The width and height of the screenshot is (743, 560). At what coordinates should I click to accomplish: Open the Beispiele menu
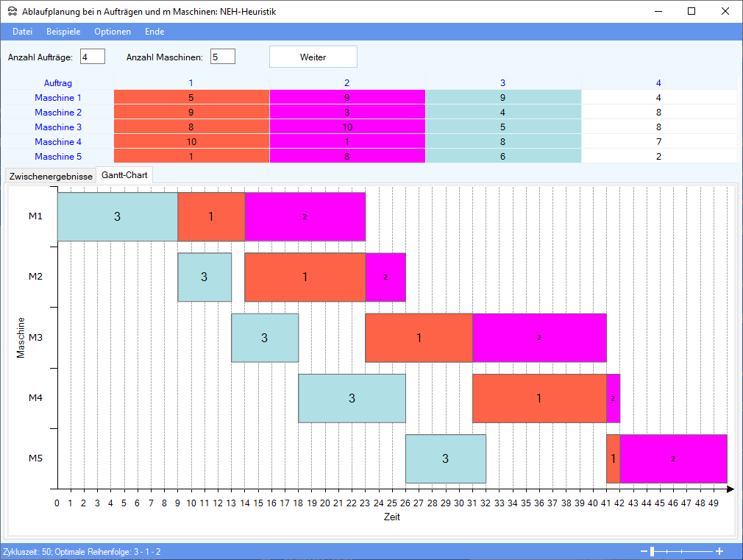click(63, 32)
